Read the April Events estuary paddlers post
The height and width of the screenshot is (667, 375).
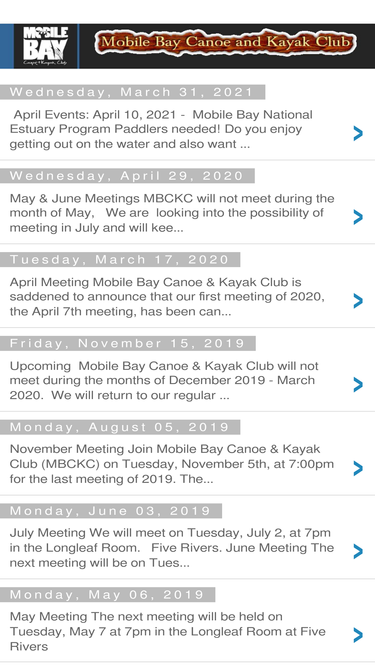[162, 129]
